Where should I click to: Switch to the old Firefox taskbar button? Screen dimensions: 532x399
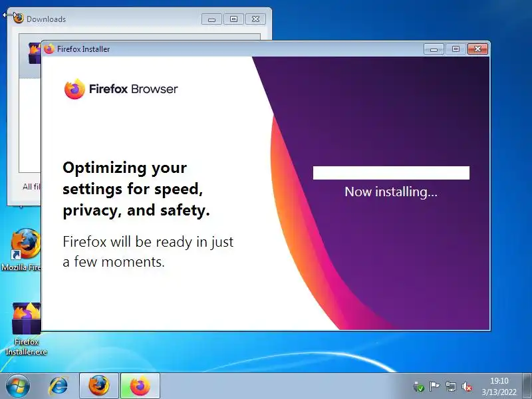99,386
